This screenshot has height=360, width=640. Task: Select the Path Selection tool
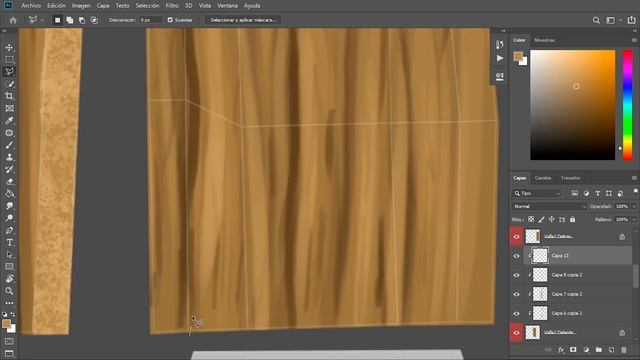9,255
